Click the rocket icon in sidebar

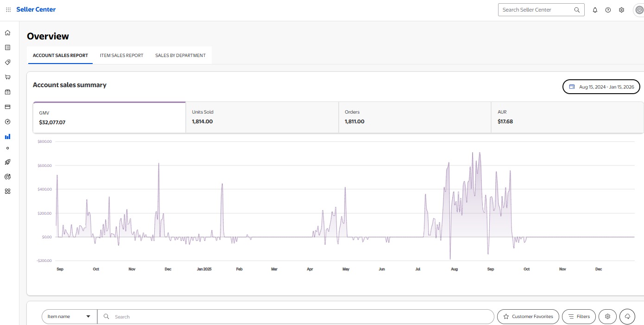tap(7, 162)
